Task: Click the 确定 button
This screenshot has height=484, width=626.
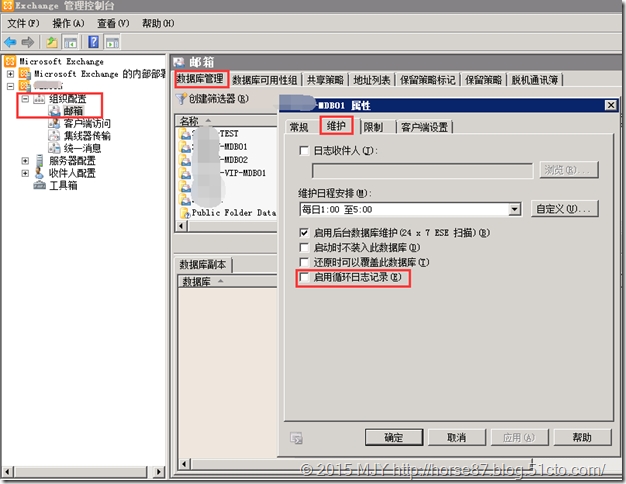Action: [394, 437]
